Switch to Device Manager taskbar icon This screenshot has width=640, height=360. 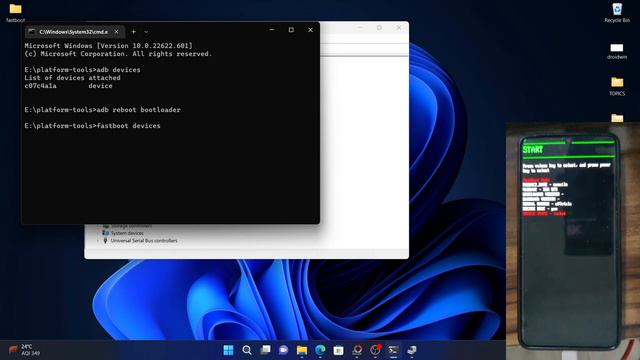pos(412,350)
